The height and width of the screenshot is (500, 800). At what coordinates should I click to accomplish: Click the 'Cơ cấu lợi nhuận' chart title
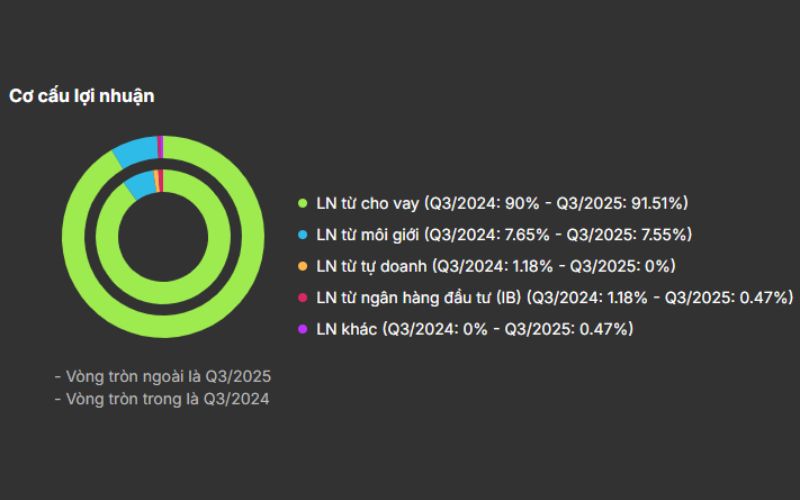coord(81,96)
